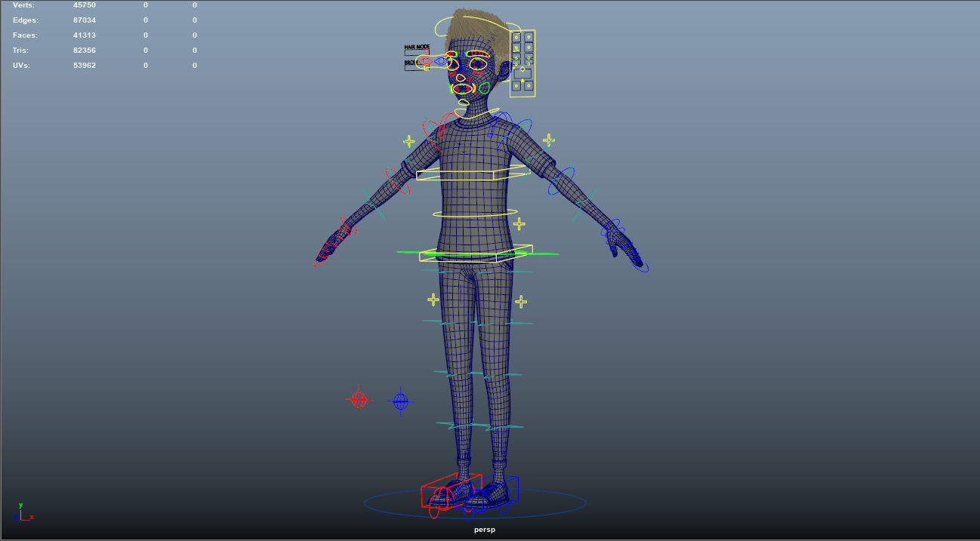Image resolution: width=980 pixels, height=541 pixels.
Task: Pick yellow plus locator near red shoulder
Action: click(x=409, y=141)
